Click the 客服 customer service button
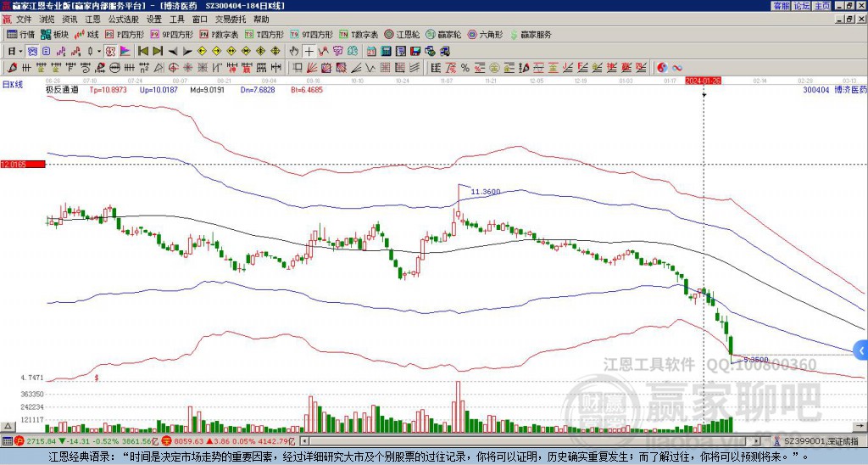 click(781, 5)
